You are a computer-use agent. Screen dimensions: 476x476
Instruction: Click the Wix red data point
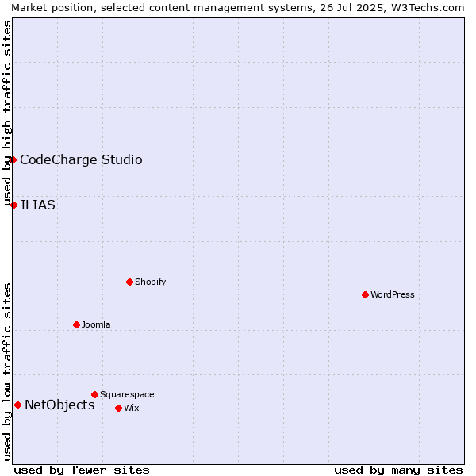(x=119, y=408)
